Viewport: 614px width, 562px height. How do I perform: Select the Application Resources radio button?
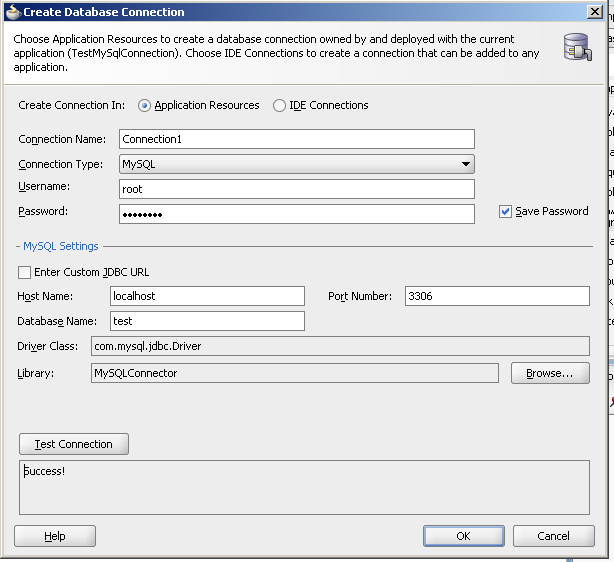tap(145, 106)
